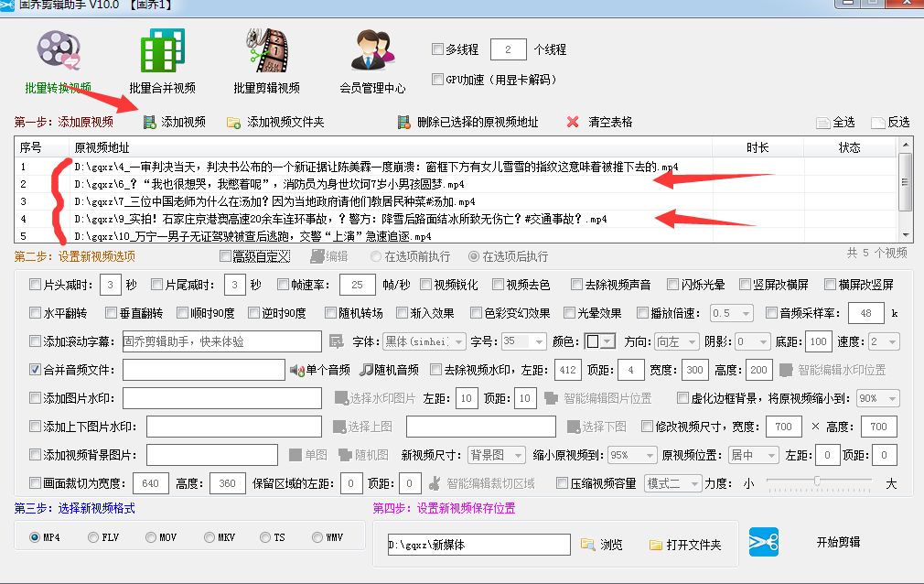Select the 批量合并视频 merge videos icon
The height and width of the screenshot is (584, 924).
tap(161, 52)
